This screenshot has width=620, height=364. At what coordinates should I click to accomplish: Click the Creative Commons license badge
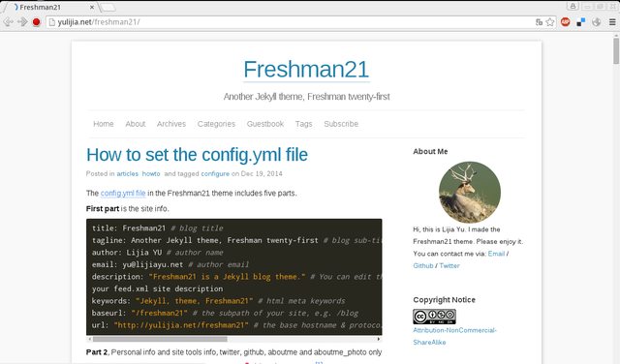coord(434,317)
